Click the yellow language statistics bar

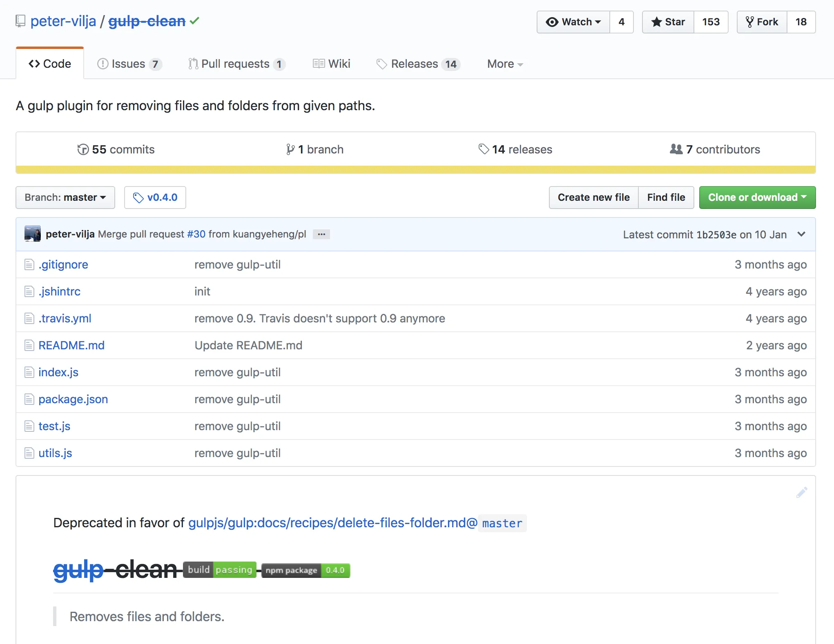pyautogui.click(x=417, y=168)
